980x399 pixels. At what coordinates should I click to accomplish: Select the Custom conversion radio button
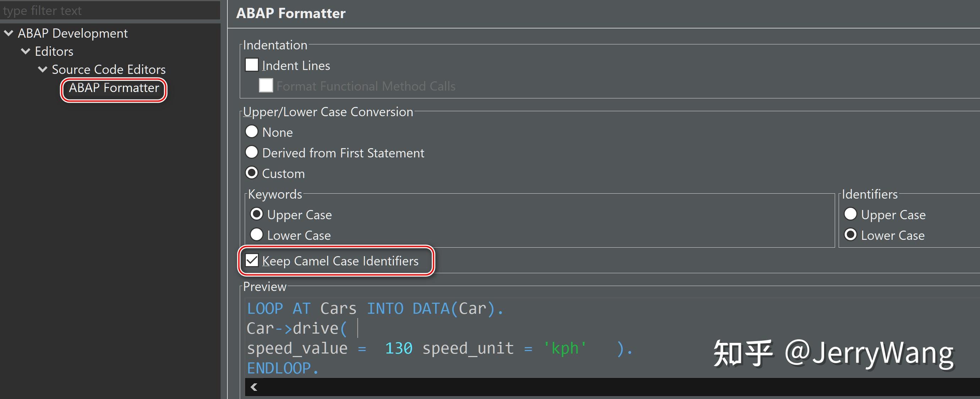252,173
